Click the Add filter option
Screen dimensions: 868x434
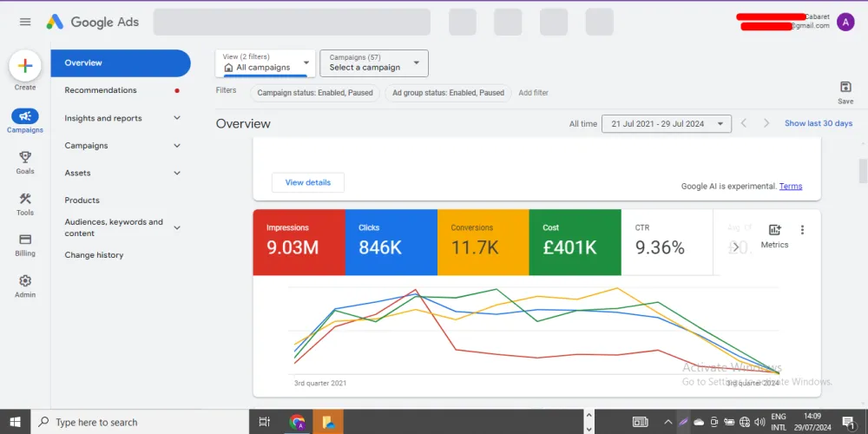(x=533, y=93)
